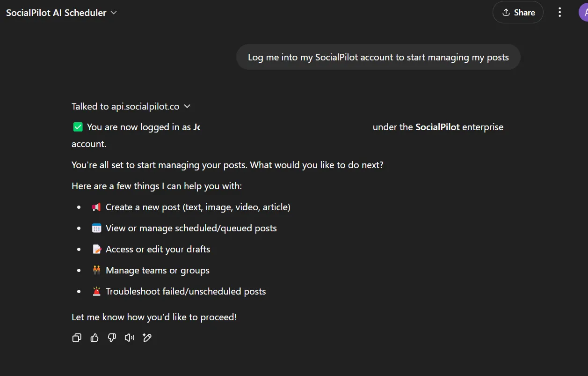588x376 pixels.
Task: Click the Troubleshoot failed posts entry
Action: [186, 291]
